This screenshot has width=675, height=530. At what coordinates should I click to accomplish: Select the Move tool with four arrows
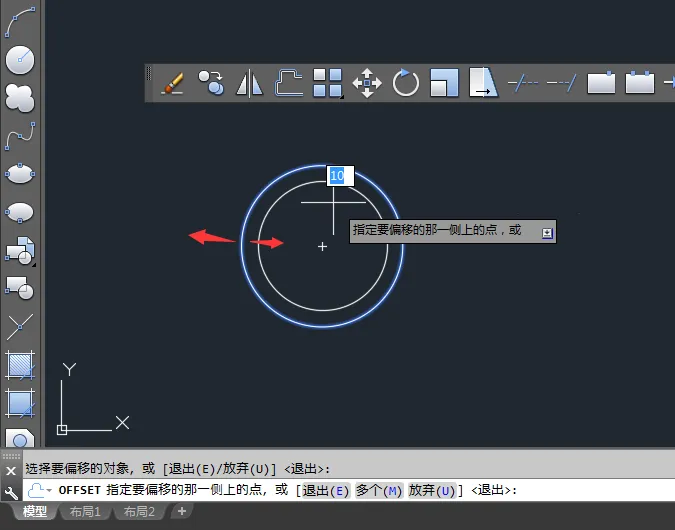click(x=367, y=82)
